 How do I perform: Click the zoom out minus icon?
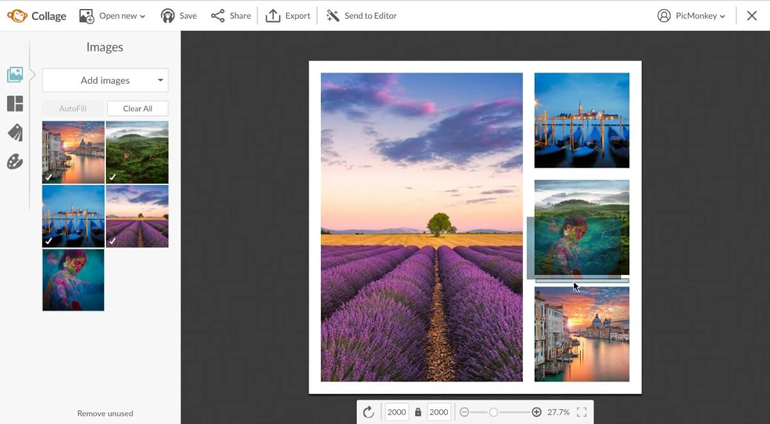point(464,412)
